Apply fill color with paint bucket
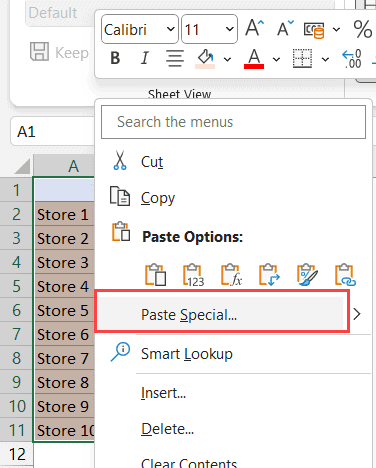 click(x=205, y=59)
